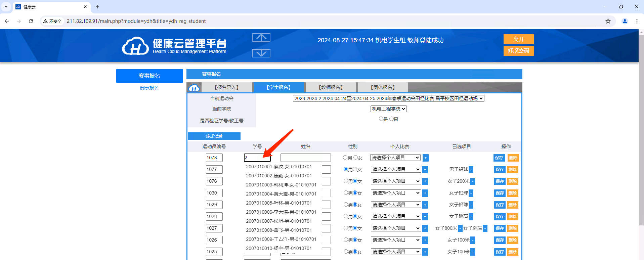Remove 男子铅球 with its minus icon
The width and height of the screenshot is (644, 260).
[x=471, y=170]
